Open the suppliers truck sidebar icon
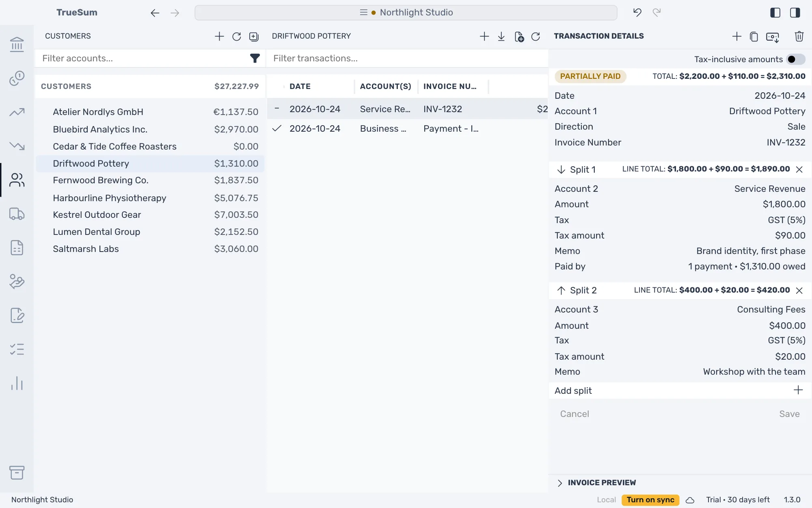Viewport: 812px width, 508px height. click(x=17, y=213)
